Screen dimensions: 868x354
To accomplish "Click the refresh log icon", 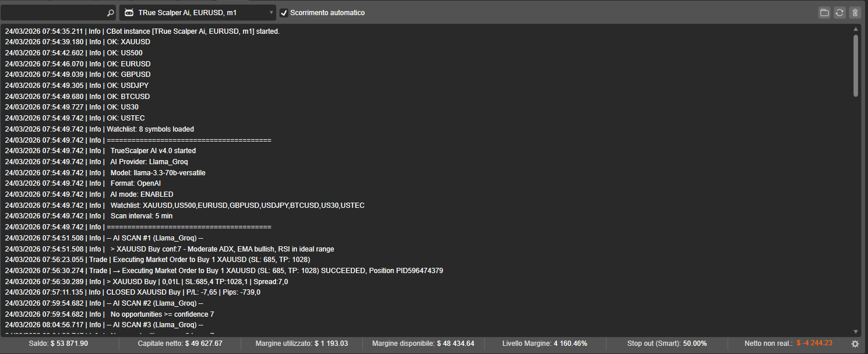I will click(839, 13).
